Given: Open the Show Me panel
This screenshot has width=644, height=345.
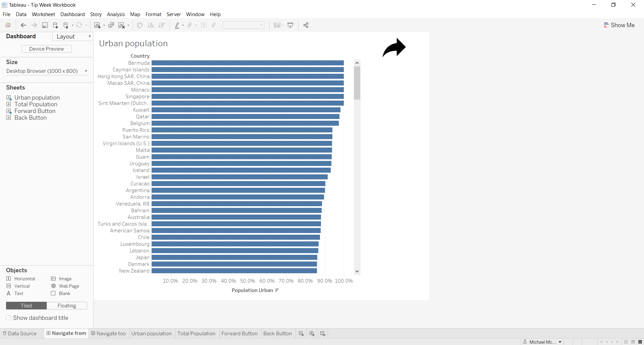Looking at the screenshot, I should [619, 25].
